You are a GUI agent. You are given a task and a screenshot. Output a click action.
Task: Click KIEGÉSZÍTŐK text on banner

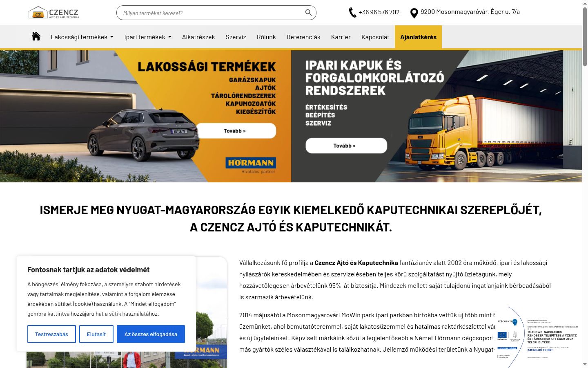(256, 112)
